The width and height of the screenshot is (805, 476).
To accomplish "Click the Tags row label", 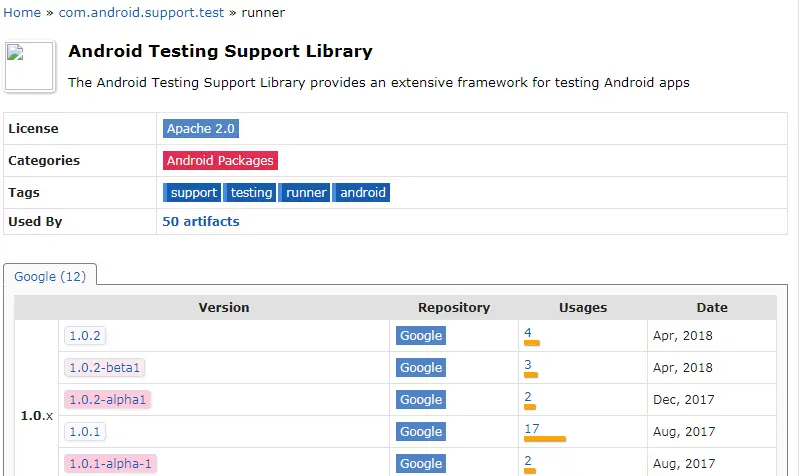I will pos(24,193).
